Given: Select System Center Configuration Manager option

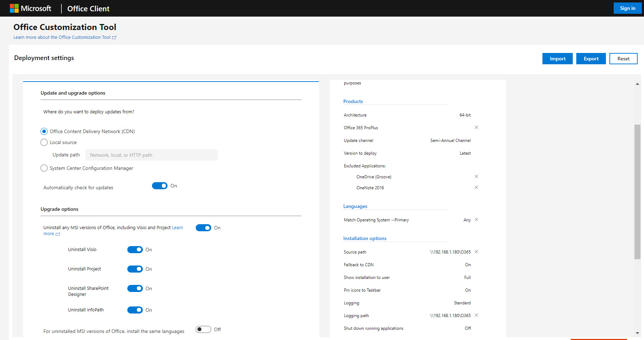Looking at the screenshot, I should tap(44, 168).
